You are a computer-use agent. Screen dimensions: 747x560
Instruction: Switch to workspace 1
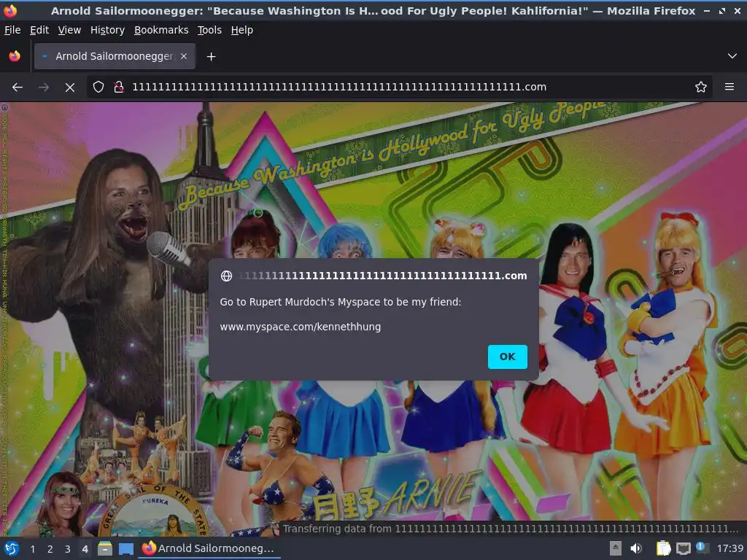click(x=32, y=549)
